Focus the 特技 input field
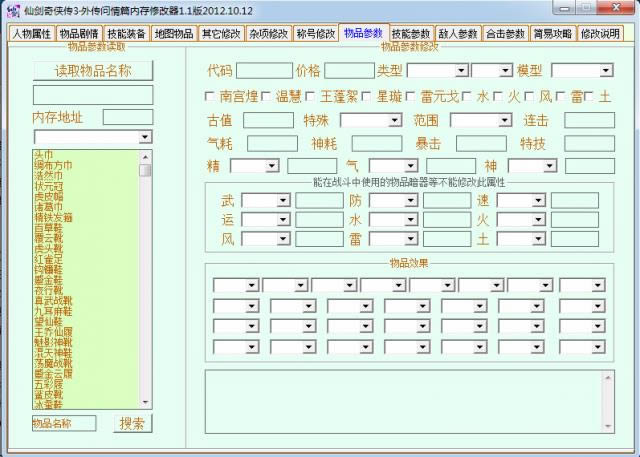640x457 pixels. [x=589, y=144]
